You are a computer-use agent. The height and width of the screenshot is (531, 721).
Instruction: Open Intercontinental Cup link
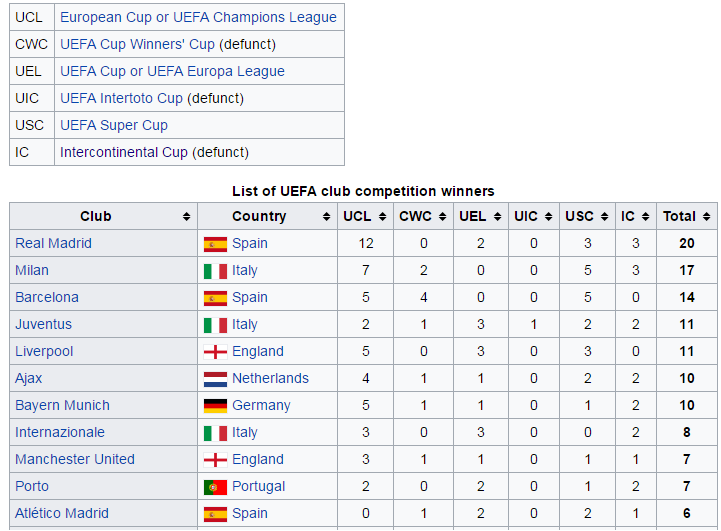pyautogui.click(x=124, y=152)
